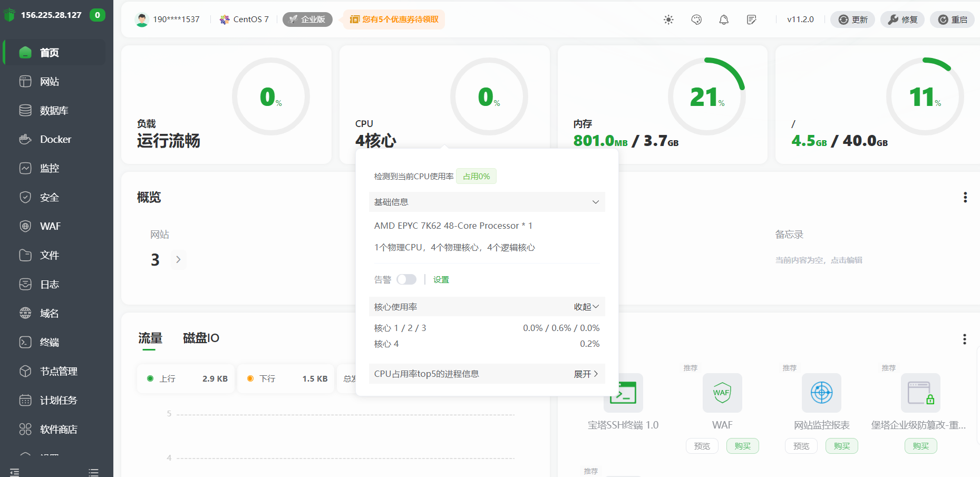The width and height of the screenshot is (980, 477).
Task: Click the palette theme icon in top bar
Action: point(696,20)
